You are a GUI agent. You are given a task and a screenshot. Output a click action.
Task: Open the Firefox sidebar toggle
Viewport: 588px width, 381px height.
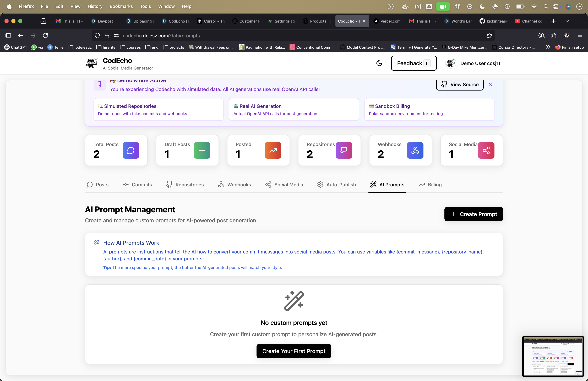pos(8,36)
